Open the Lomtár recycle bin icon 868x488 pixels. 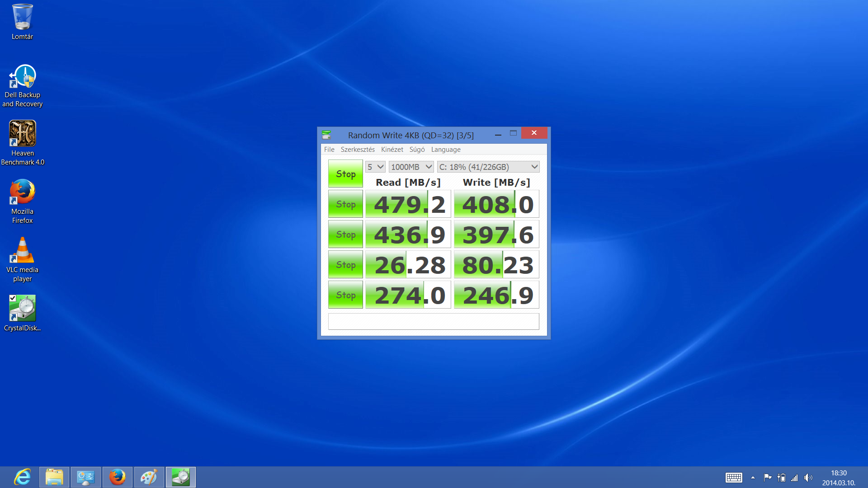[22, 18]
